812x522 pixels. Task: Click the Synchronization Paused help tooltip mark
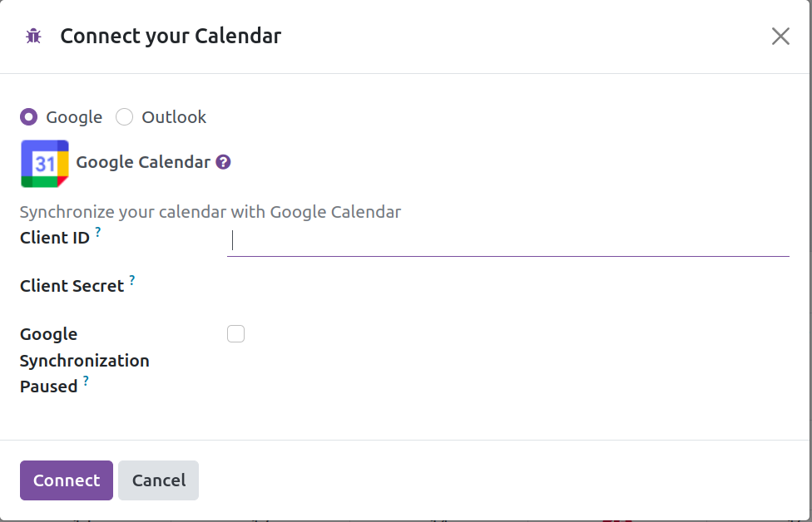click(86, 381)
